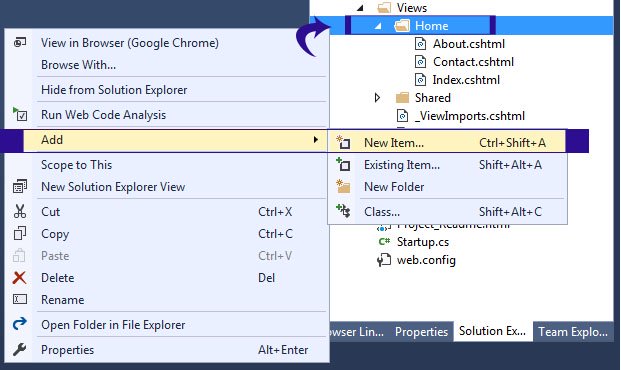621x370 pixels.
Task: Switch to Properties tab at bottom
Action: click(421, 332)
